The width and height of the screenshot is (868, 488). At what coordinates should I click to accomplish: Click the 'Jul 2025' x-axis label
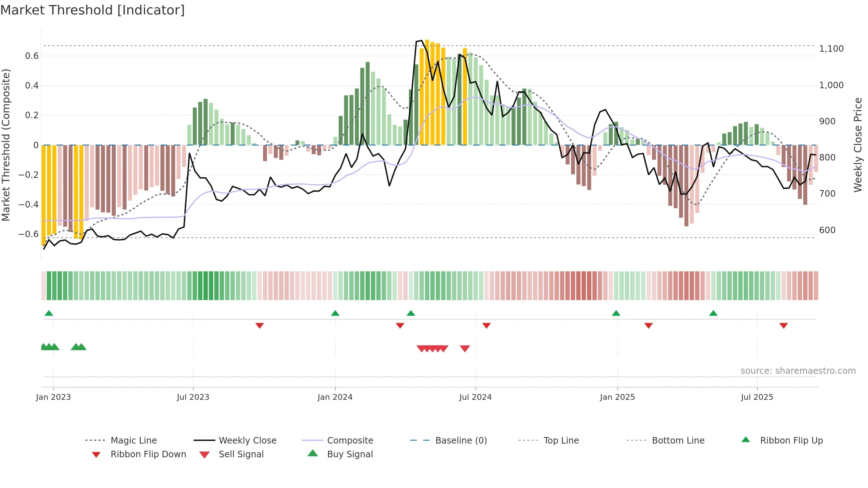tap(757, 397)
